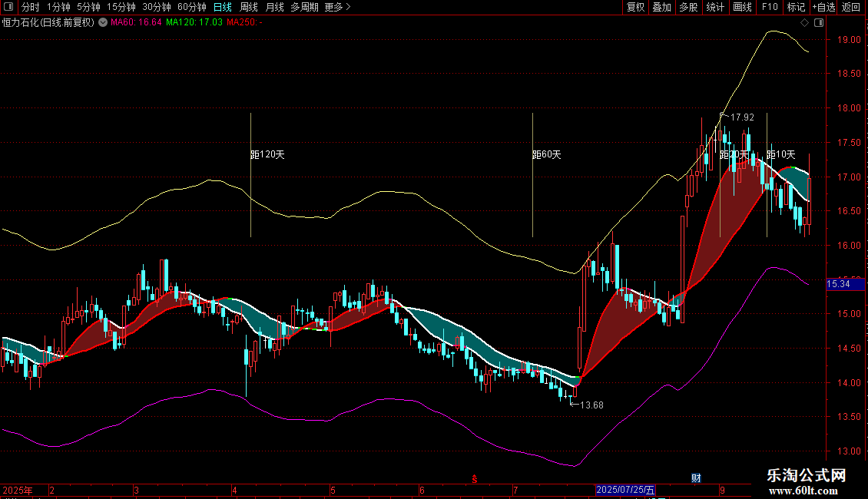The width and height of the screenshot is (868, 499).
Task: Add stock via +自选 button
Action: [x=823, y=7]
